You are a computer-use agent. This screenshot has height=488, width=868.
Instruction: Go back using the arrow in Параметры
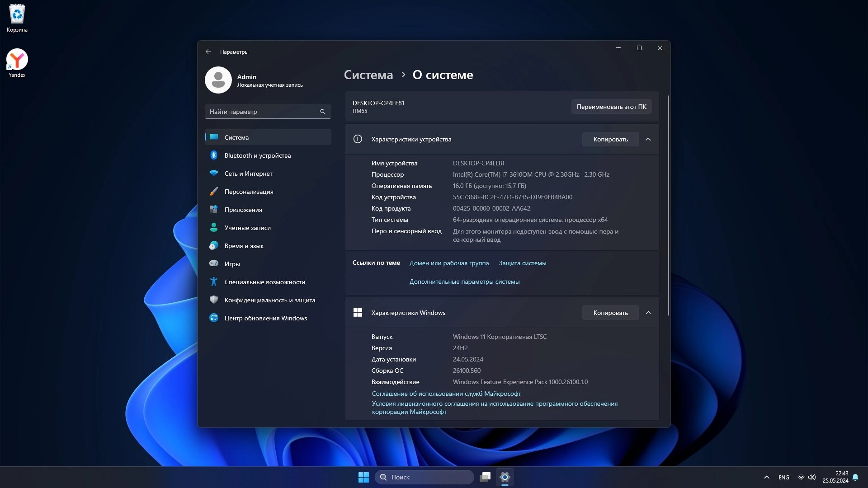click(x=208, y=52)
